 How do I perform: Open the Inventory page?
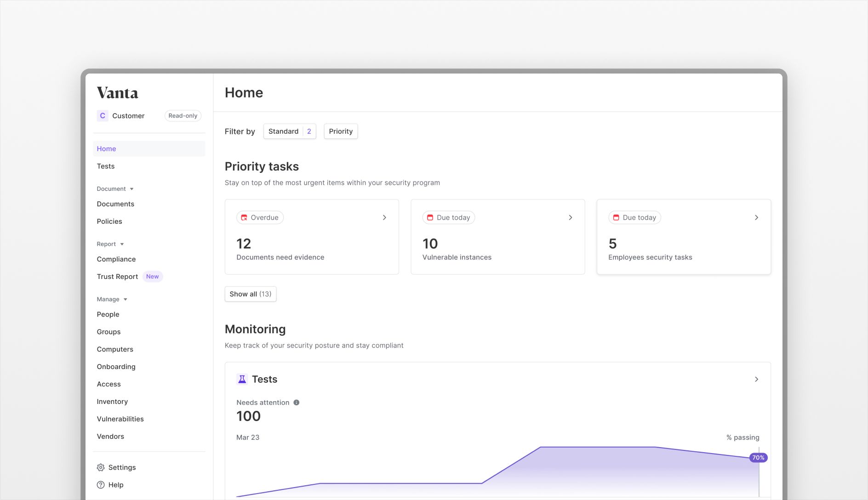point(149,402)
